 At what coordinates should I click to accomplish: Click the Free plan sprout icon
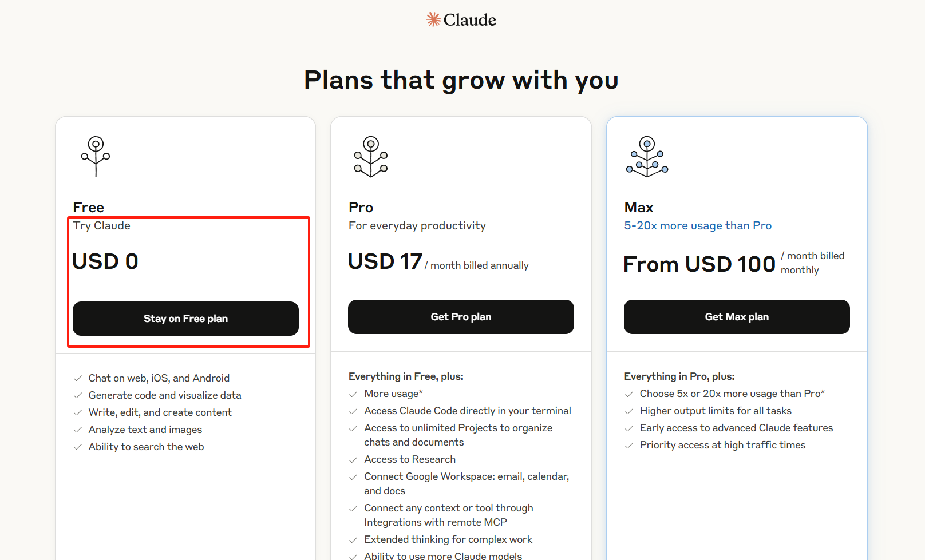pos(96,157)
